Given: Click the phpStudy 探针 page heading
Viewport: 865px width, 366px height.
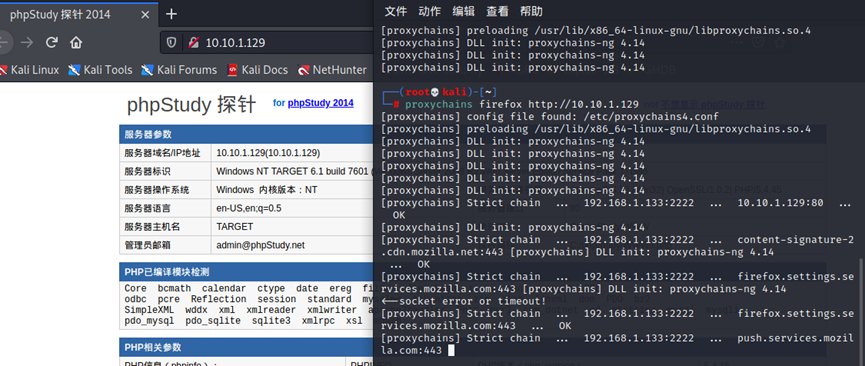Looking at the screenshot, I should [x=191, y=104].
